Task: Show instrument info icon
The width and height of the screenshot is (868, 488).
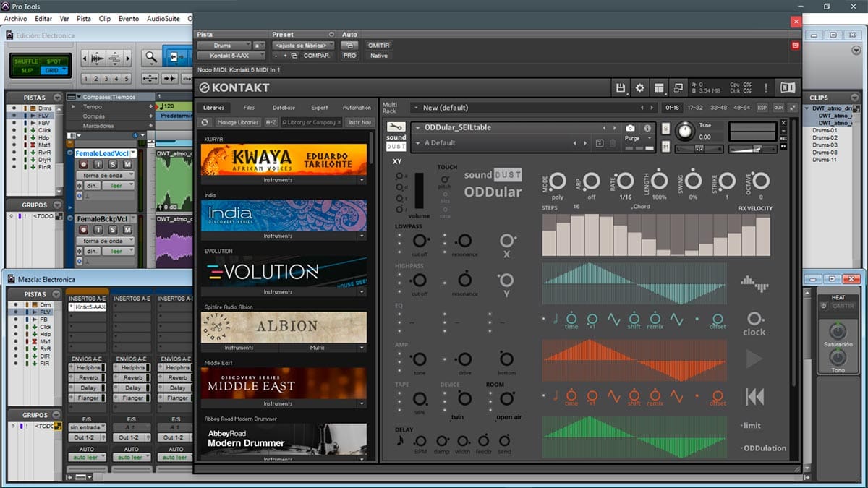Action: 647,128
